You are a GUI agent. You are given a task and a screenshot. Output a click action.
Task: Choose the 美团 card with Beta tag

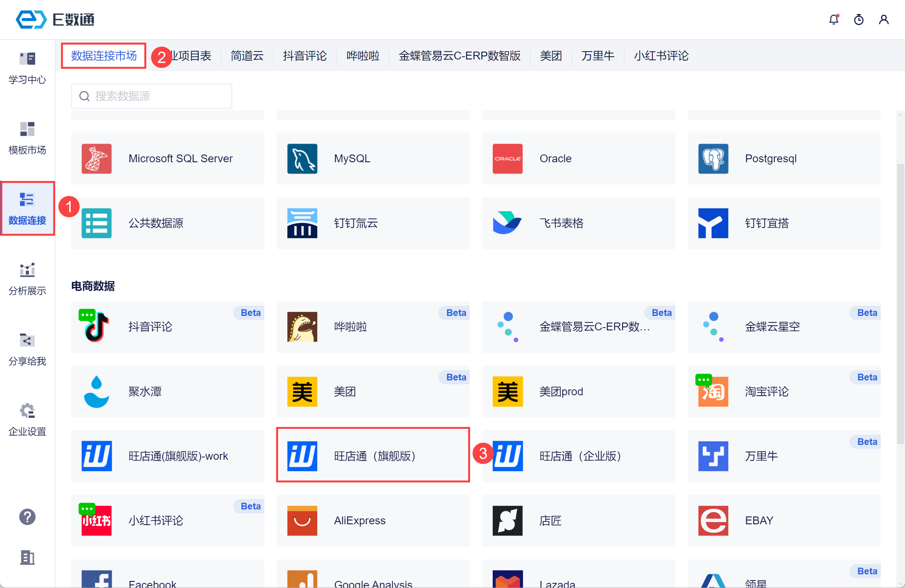[x=373, y=391]
